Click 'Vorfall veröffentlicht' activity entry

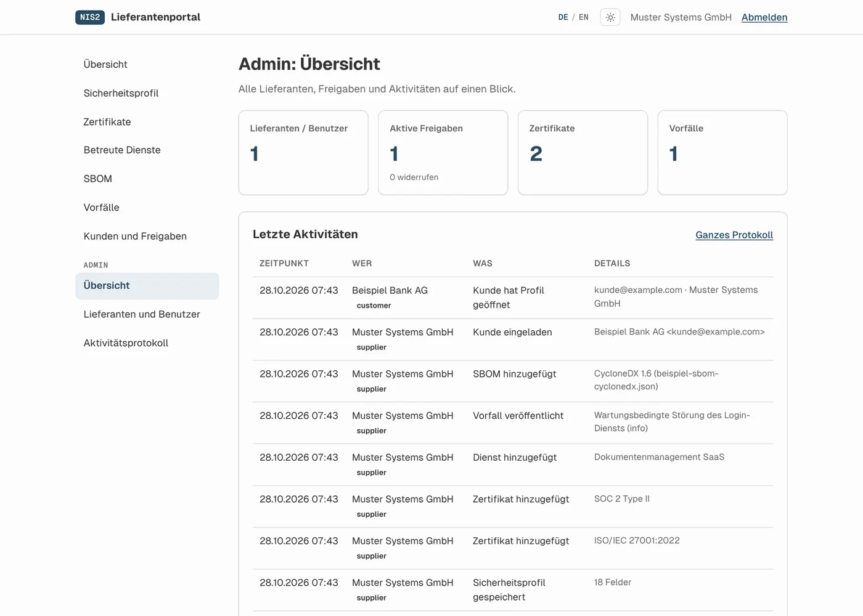[518, 416]
